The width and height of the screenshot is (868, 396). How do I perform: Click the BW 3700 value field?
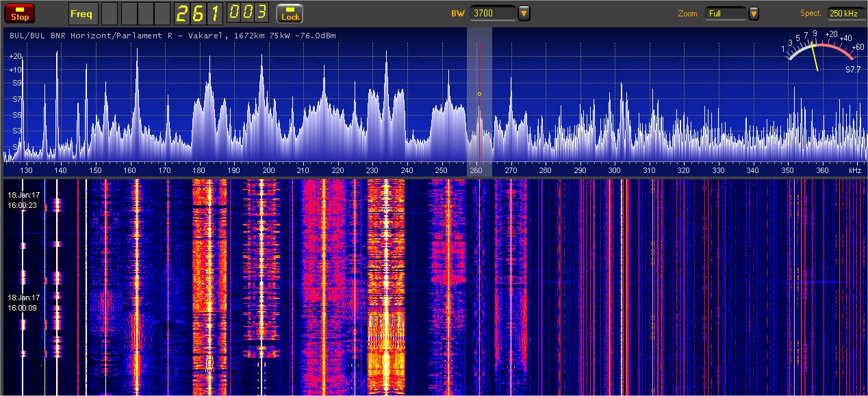pos(492,13)
